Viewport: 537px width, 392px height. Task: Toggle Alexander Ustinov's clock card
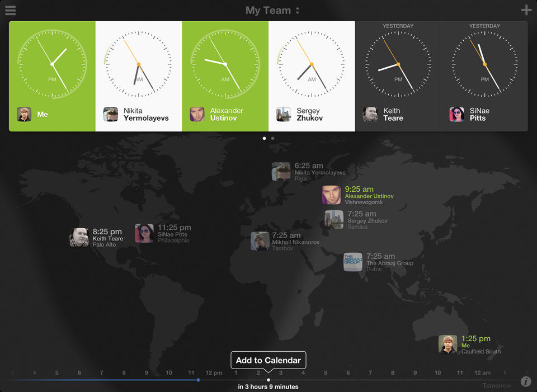tap(225, 76)
